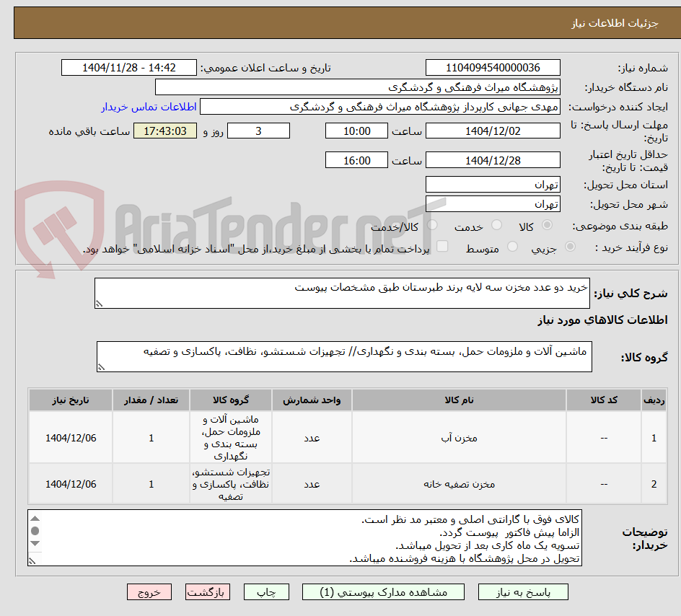Viewport: 681px width, 616px height.
Task: Click resize grip of گروه کالا textarea
Action: pos(101,367)
